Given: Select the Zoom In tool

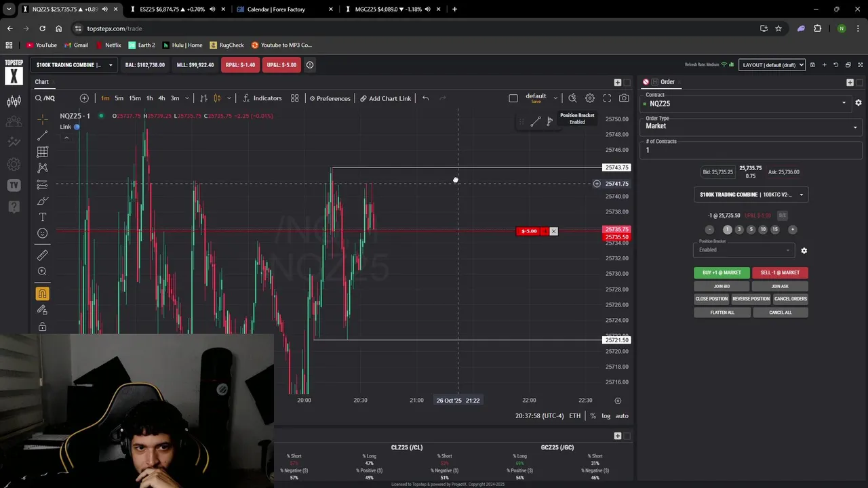Looking at the screenshot, I should click(42, 271).
